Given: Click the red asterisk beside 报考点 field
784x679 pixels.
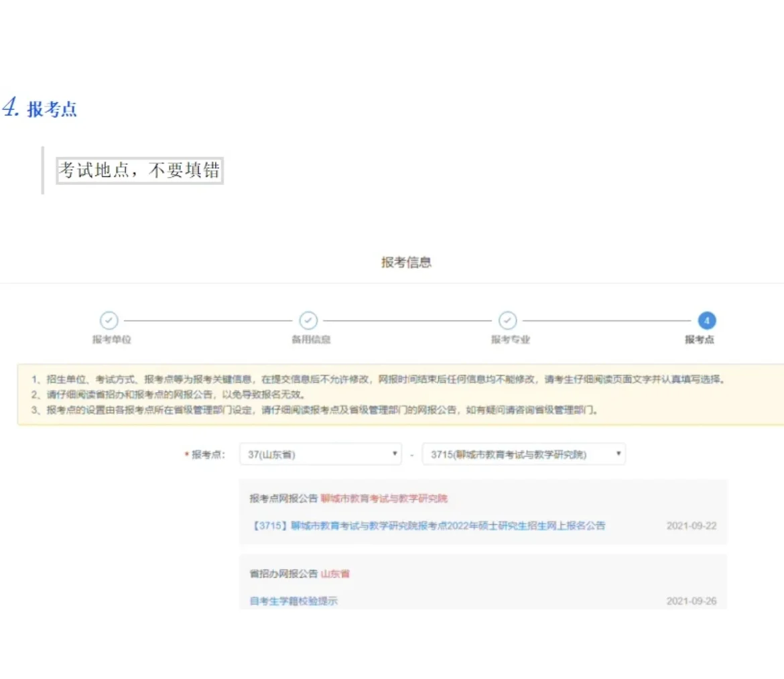Looking at the screenshot, I should 186,454.
